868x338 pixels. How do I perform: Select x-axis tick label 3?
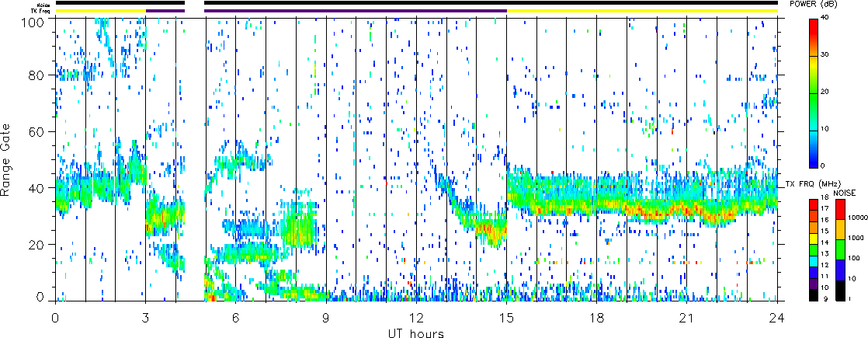coord(146,317)
